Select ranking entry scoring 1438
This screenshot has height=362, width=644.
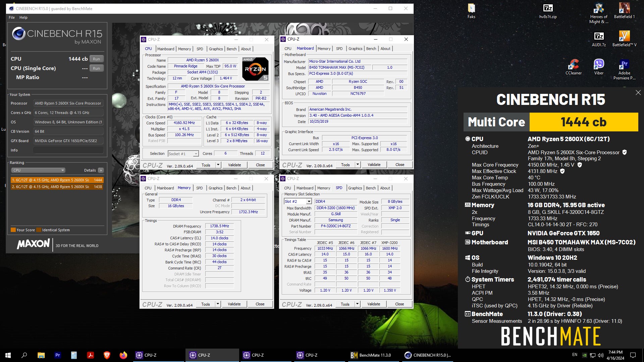57,187
